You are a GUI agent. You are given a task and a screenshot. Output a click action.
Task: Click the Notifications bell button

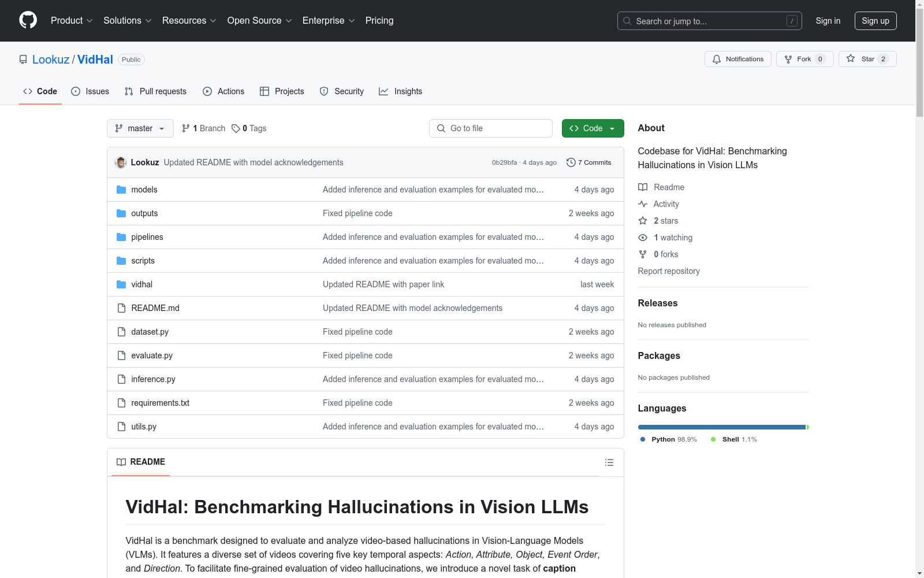(737, 59)
